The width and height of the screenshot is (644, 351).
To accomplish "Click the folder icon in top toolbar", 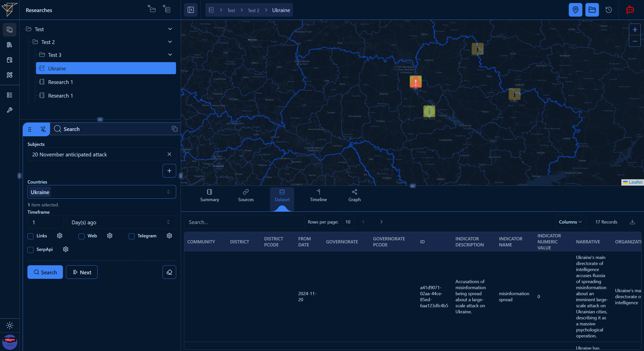I will pyautogui.click(x=592, y=10).
